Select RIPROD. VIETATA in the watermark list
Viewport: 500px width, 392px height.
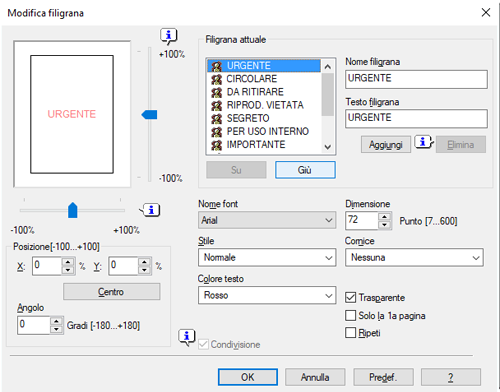(x=264, y=105)
